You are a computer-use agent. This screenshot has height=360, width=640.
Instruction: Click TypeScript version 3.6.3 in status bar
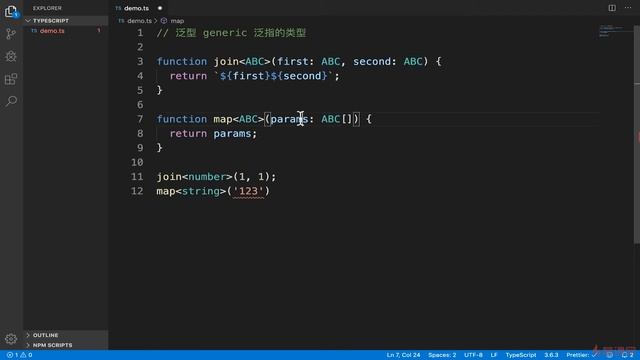tap(551, 355)
